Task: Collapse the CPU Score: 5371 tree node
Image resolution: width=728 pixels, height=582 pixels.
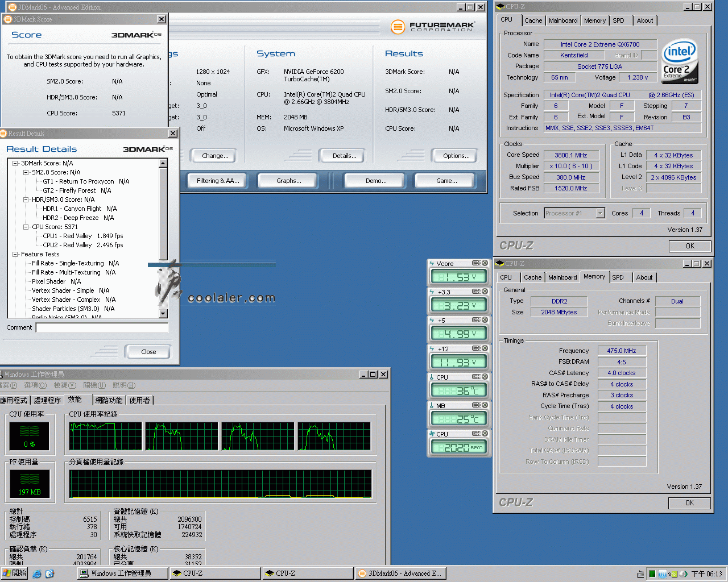Action: (x=26, y=227)
